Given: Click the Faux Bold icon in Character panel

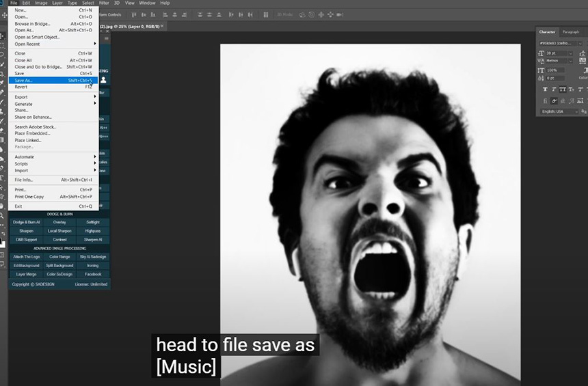Looking at the screenshot, I should [545, 89].
